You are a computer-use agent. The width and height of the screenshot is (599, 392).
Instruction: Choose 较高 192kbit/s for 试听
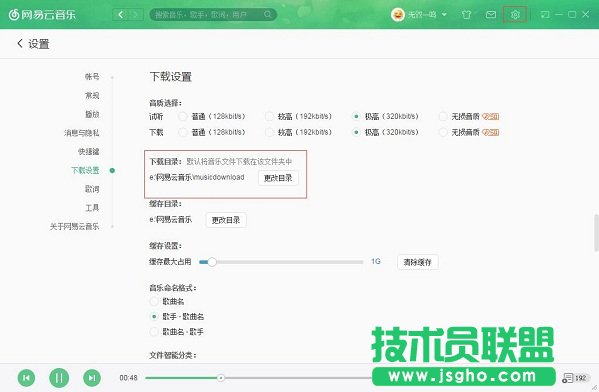coord(270,116)
